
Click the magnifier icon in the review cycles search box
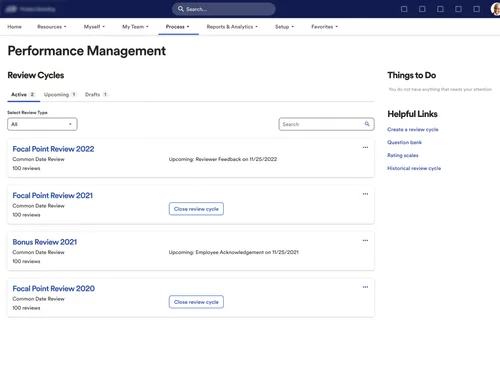pos(367,124)
